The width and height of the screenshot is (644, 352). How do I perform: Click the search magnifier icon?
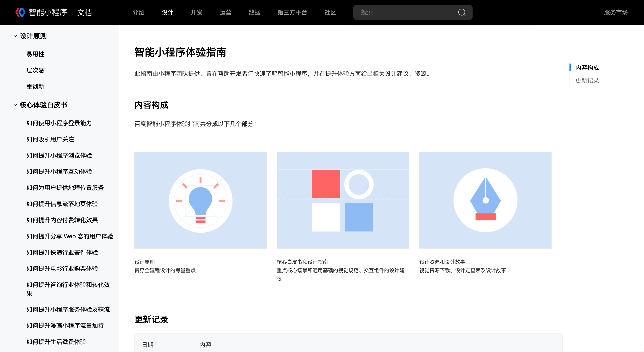pos(461,12)
